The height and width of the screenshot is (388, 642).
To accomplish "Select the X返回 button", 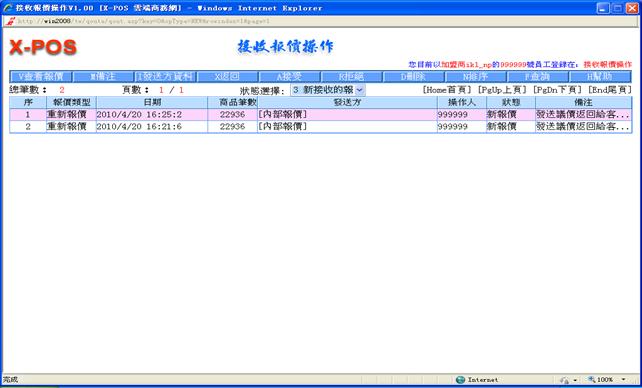I will 228,77.
